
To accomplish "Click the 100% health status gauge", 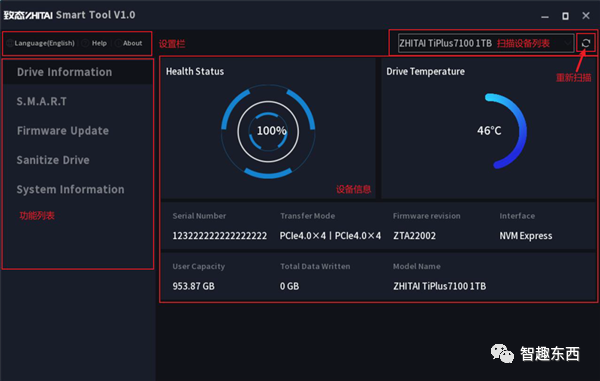I will point(268,131).
